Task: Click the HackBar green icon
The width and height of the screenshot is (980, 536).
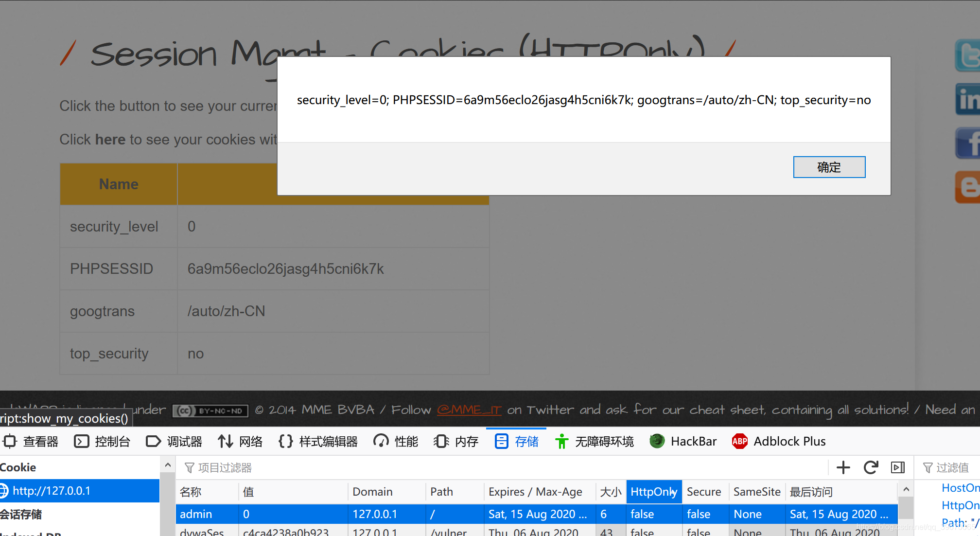Action: 657,441
